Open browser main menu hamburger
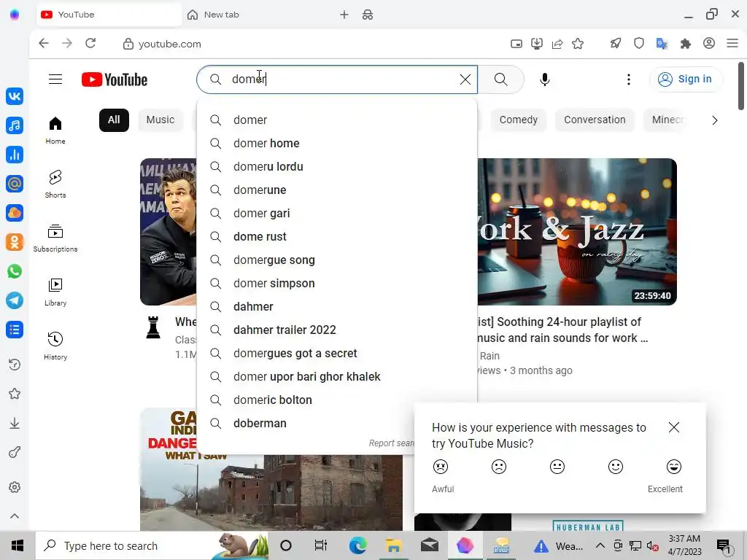 click(x=732, y=43)
